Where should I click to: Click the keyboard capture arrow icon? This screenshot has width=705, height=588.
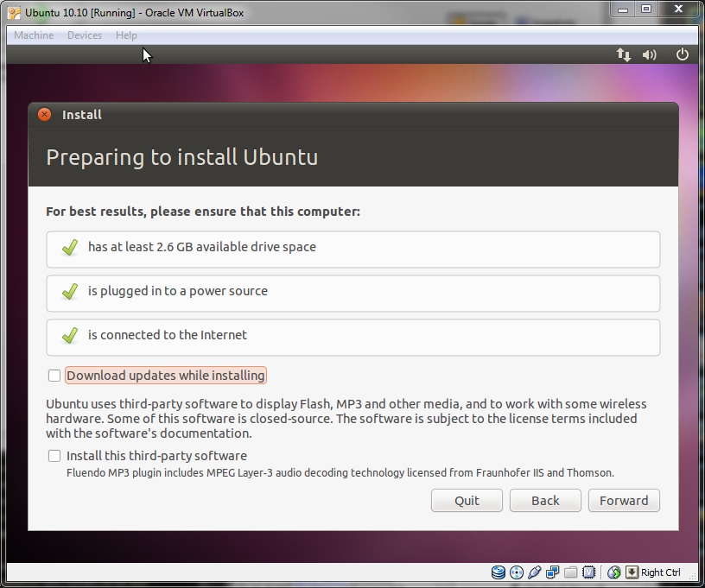coord(632,572)
